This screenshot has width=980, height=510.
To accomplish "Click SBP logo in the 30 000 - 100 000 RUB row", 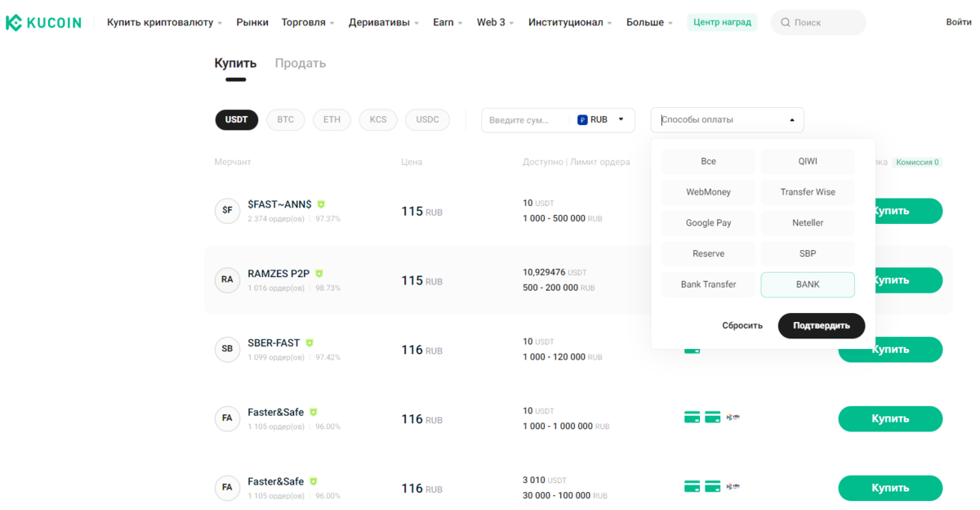I will pyautogui.click(x=733, y=486).
